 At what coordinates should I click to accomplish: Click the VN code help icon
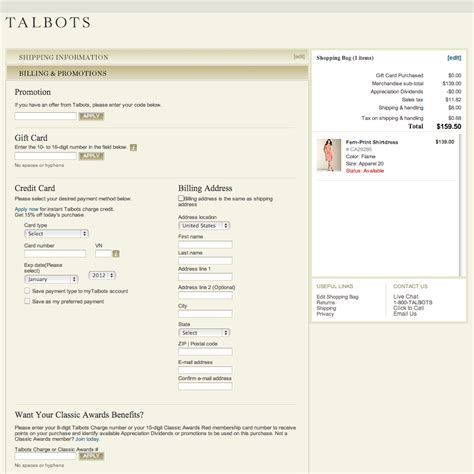click(116, 254)
